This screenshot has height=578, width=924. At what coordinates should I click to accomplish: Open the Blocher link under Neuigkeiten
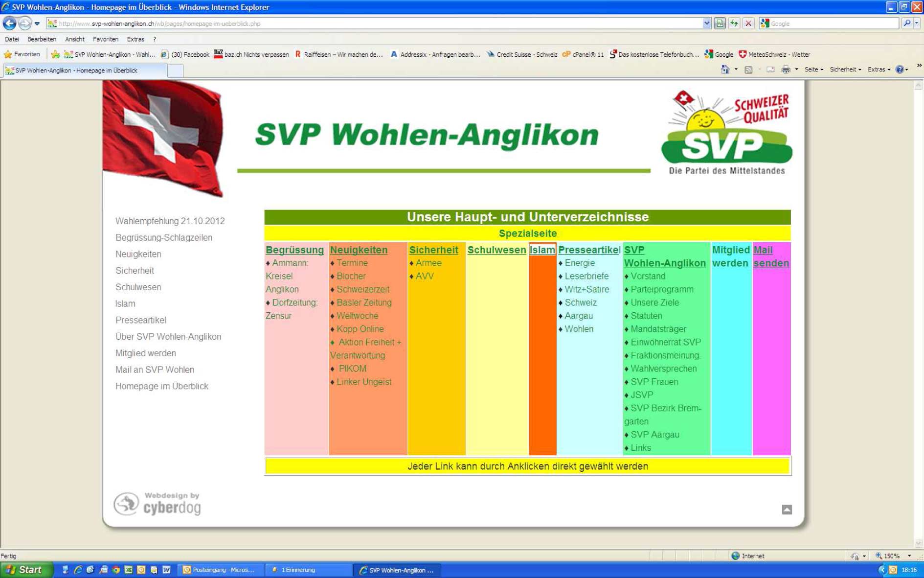pos(351,276)
